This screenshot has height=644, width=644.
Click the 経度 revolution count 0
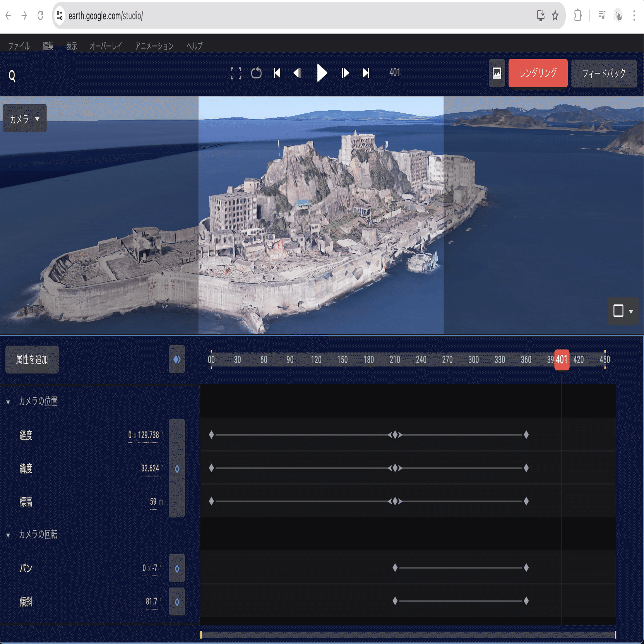click(x=130, y=435)
